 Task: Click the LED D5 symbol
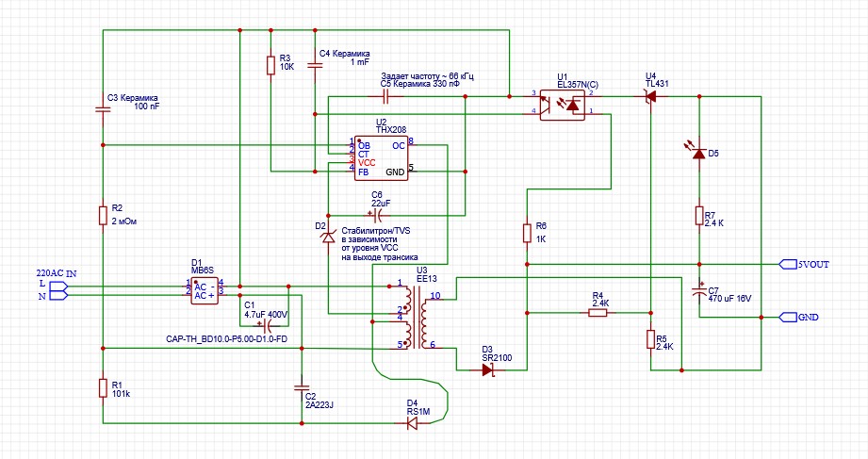[697, 151]
